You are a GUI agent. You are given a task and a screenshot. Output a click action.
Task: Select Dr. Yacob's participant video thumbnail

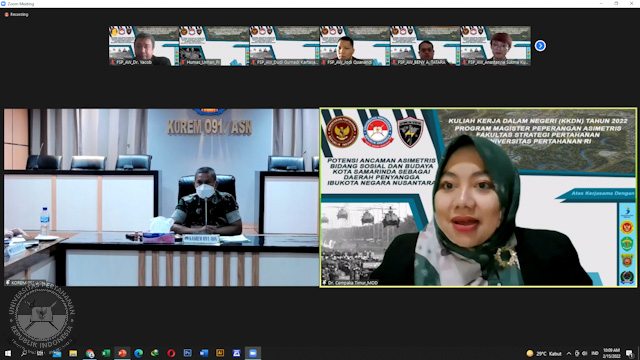click(144, 46)
